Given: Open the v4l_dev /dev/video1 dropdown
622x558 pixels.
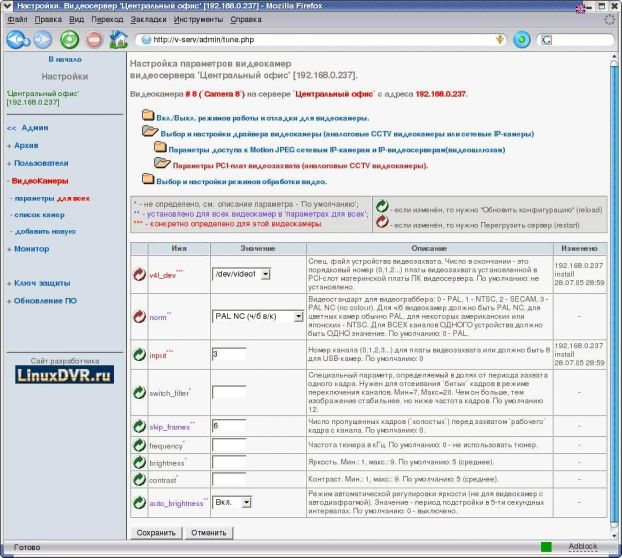Looking at the screenshot, I should click(x=242, y=274).
